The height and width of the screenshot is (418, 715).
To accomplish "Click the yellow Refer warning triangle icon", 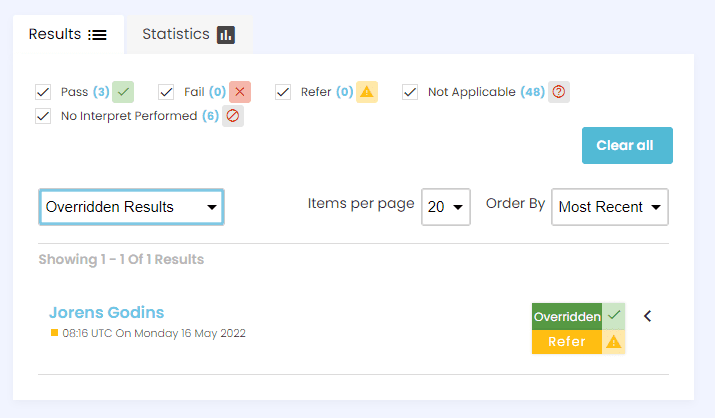I will 367,92.
